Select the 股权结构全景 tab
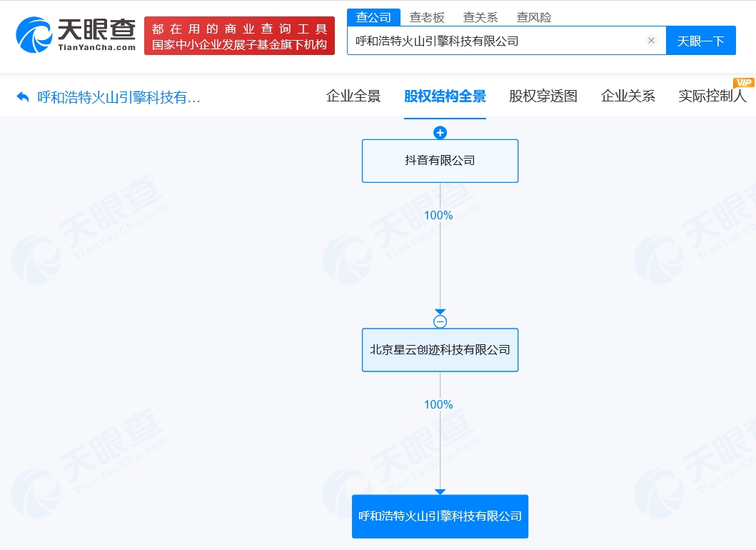756x550 pixels. [445, 96]
